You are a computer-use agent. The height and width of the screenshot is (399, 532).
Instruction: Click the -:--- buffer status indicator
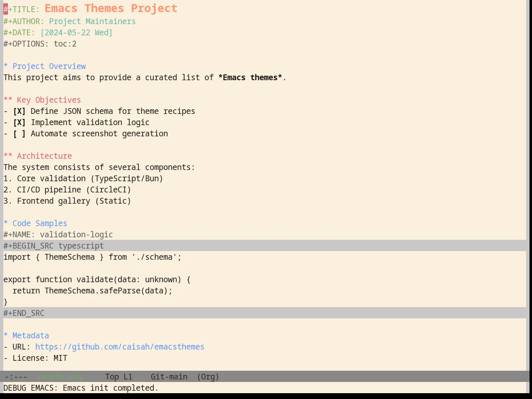[16, 377]
